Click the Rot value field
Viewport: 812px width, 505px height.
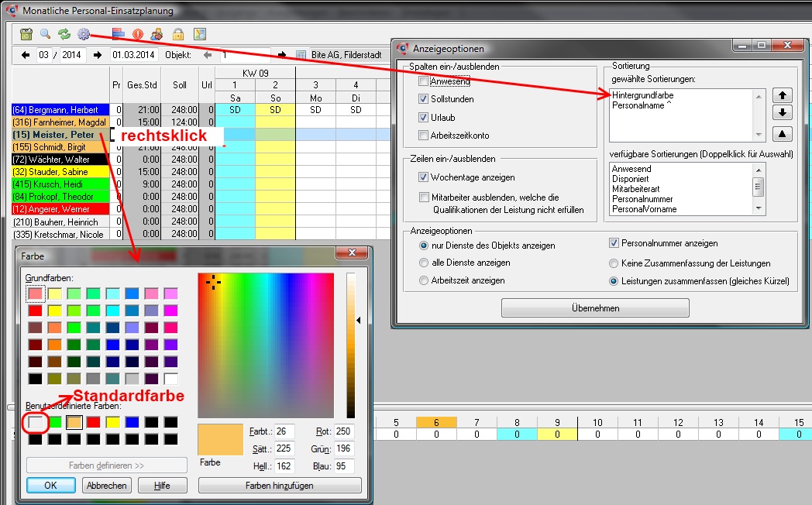pos(342,431)
